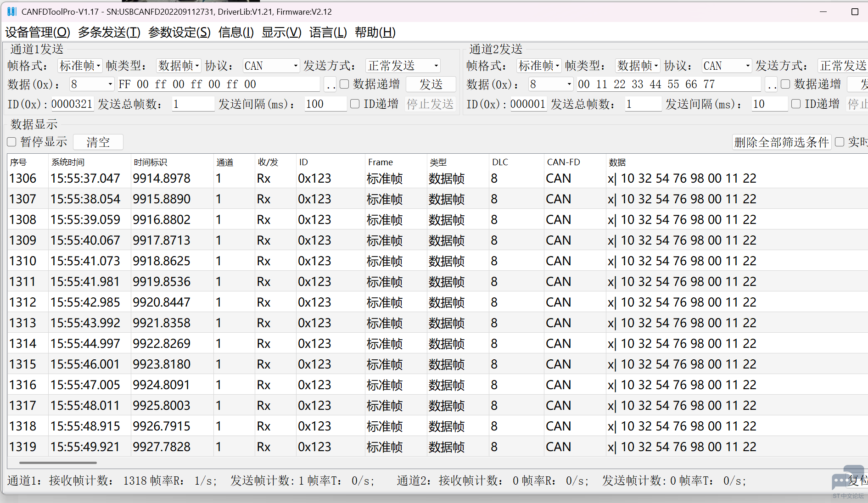Enable channel 1 ID递增 checkbox
The image size is (868, 503).
pos(355,104)
